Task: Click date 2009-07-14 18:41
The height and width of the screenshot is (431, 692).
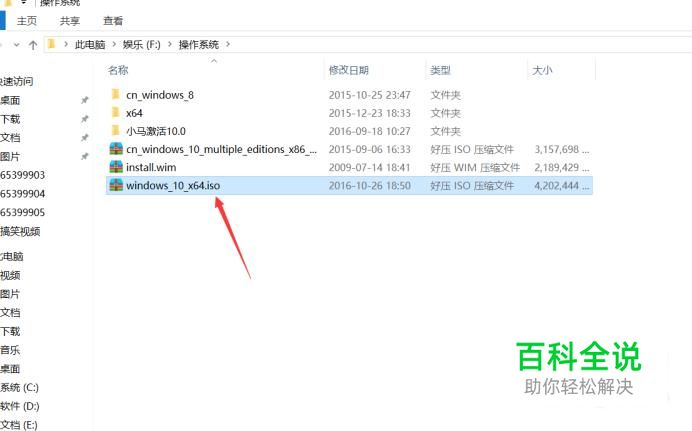Action: (370, 168)
